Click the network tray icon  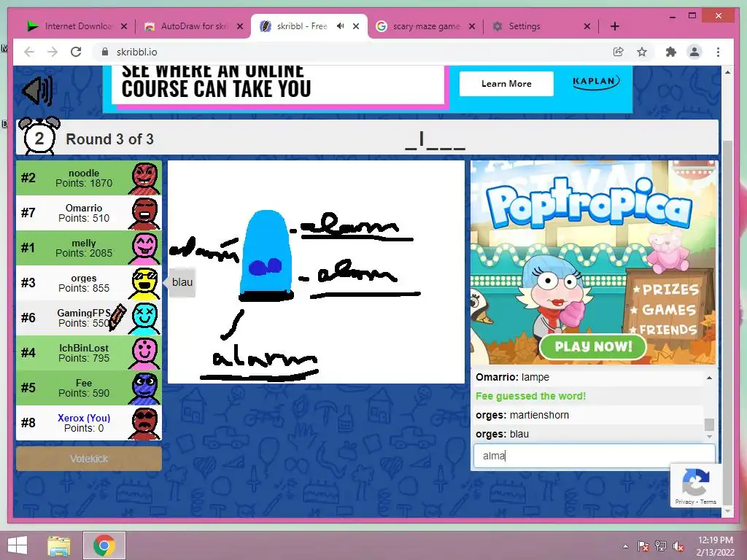click(661, 546)
